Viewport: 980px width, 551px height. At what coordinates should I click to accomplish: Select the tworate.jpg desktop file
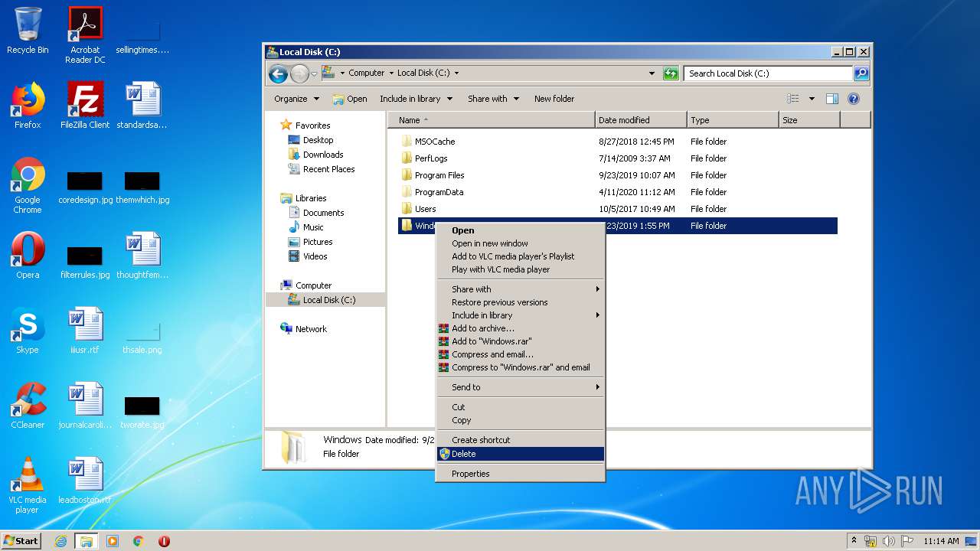coord(142,412)
